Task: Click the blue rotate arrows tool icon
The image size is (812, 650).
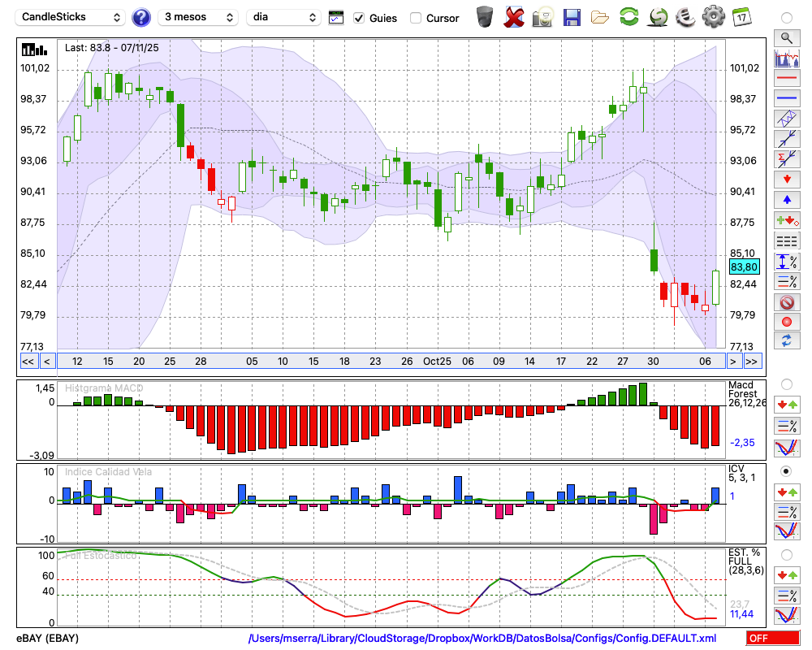Action: point(787,341)
